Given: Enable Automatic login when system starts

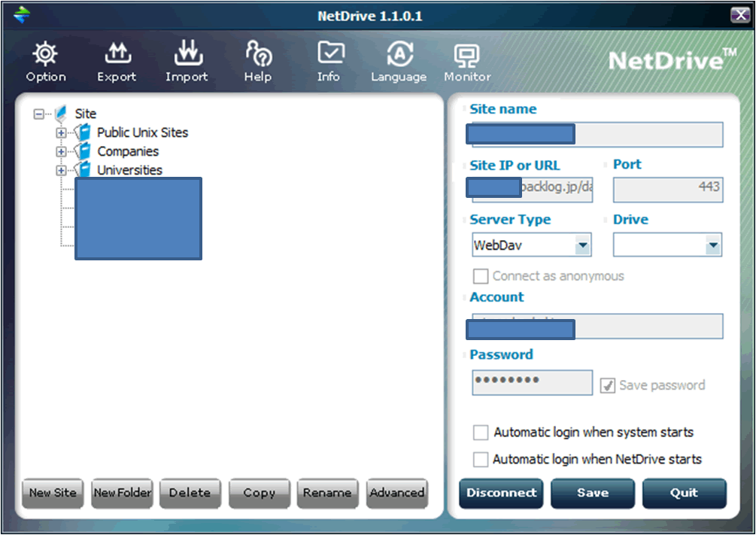Looking at the screenshot, I should 481,432.
